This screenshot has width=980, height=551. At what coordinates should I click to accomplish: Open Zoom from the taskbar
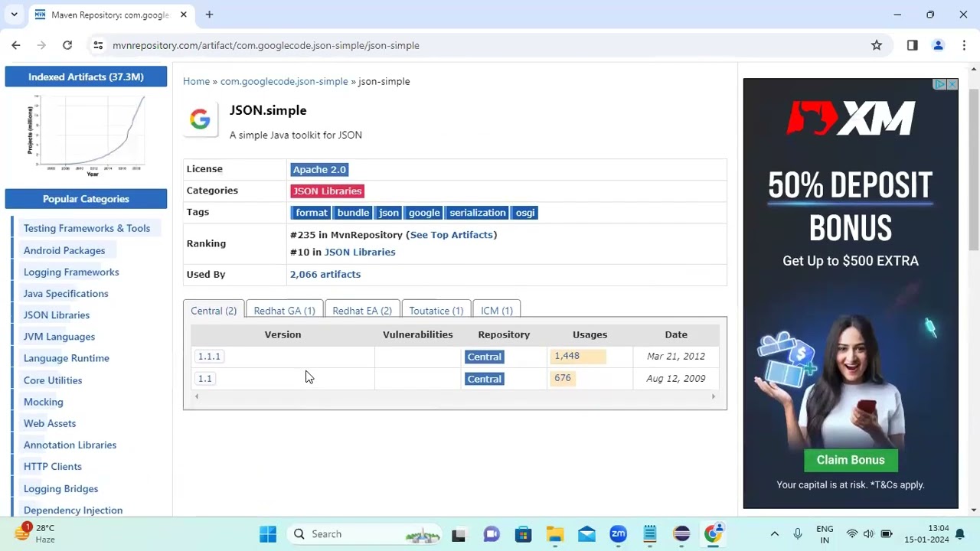pos(618,534)
